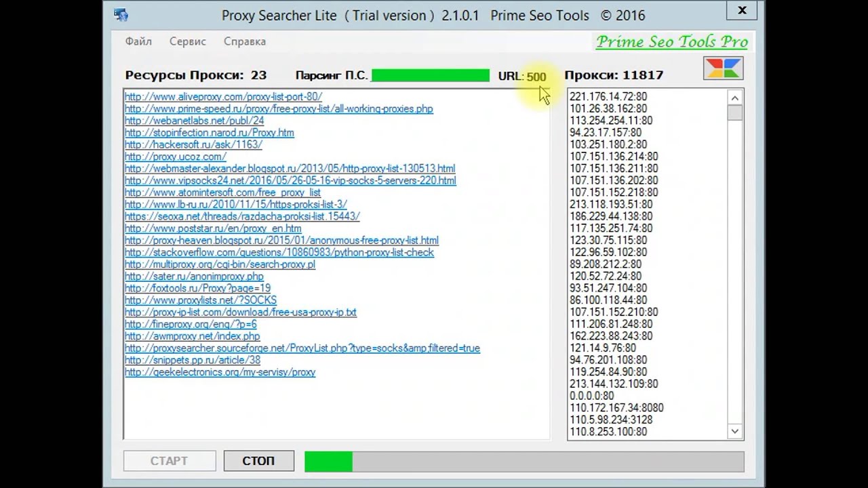This screenshot has width=868, height=488.
Task: Select proxy 213.118.193.51:80
Action: (x=611, y=205)
